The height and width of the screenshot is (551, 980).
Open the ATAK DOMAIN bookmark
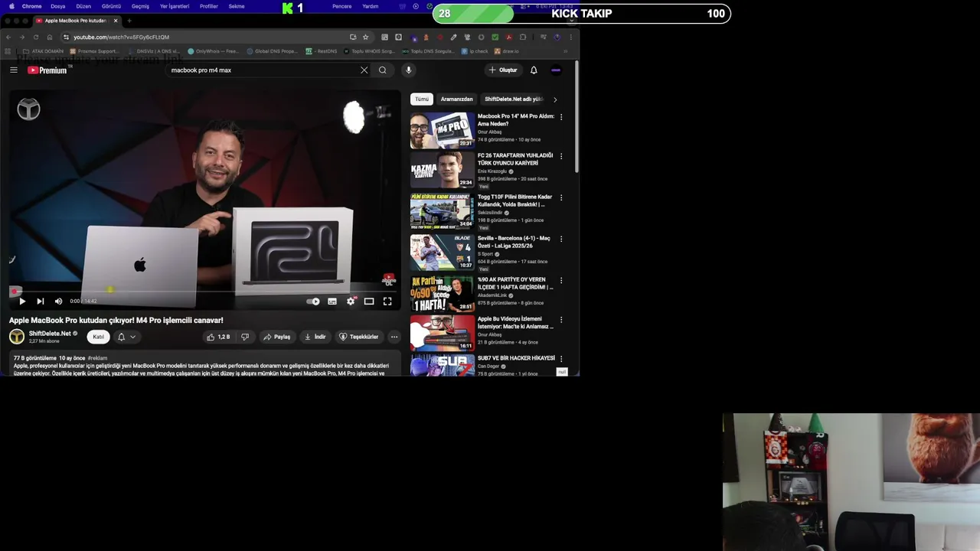(x=44, y=51)
